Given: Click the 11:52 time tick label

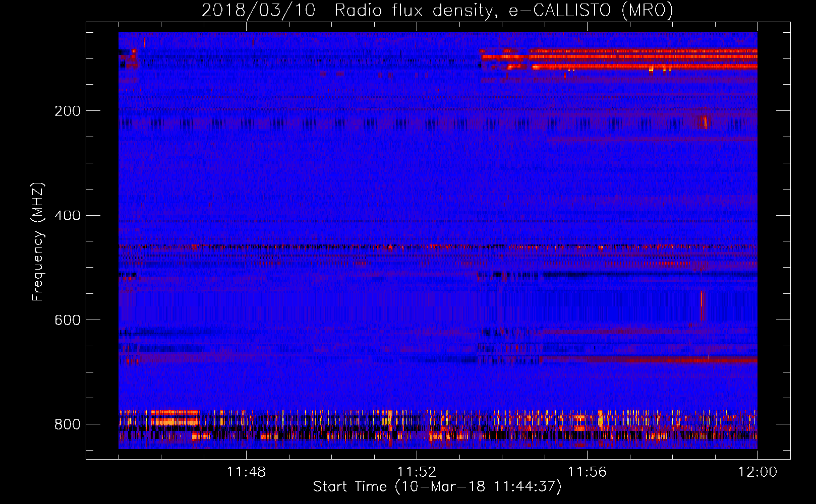Looking at the screenshot, I should [x=417, y=472].
